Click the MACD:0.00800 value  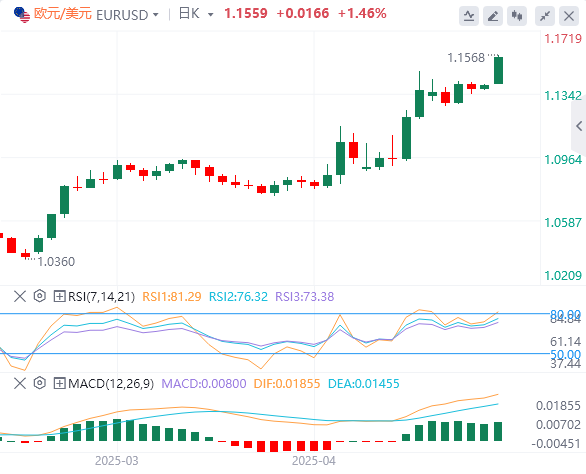(204, 384)
